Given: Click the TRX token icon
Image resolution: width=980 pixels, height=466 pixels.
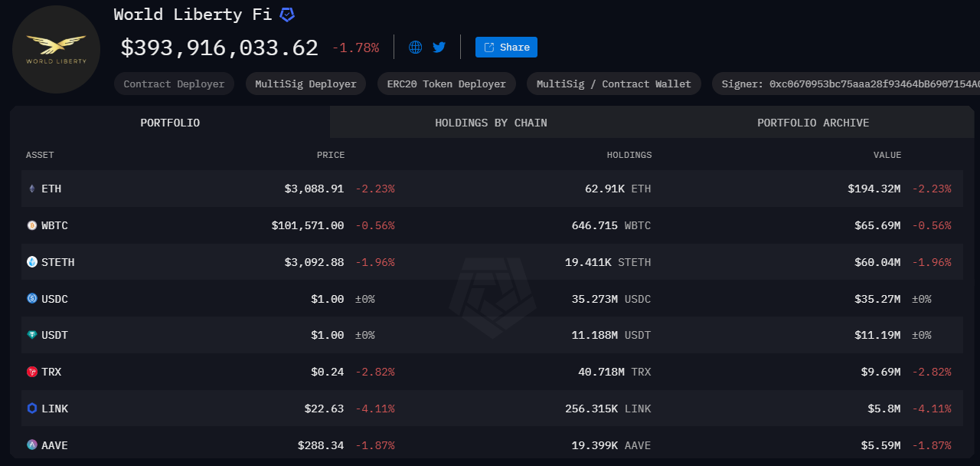Looking at the screenshot, I should (x=30, y=372).
